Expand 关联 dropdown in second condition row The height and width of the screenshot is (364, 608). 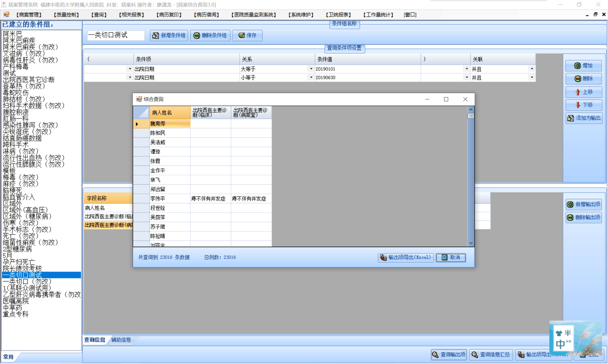click(x=532, y=78)
